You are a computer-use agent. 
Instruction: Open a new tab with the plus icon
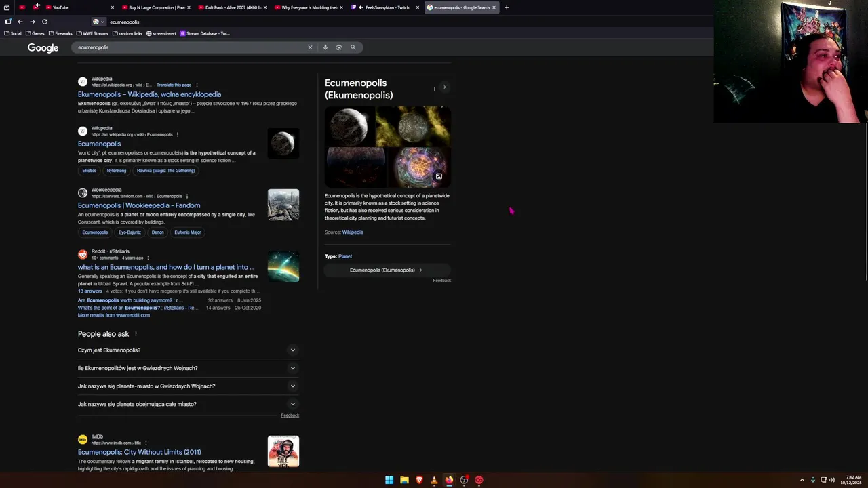click(x=506, y=7)
